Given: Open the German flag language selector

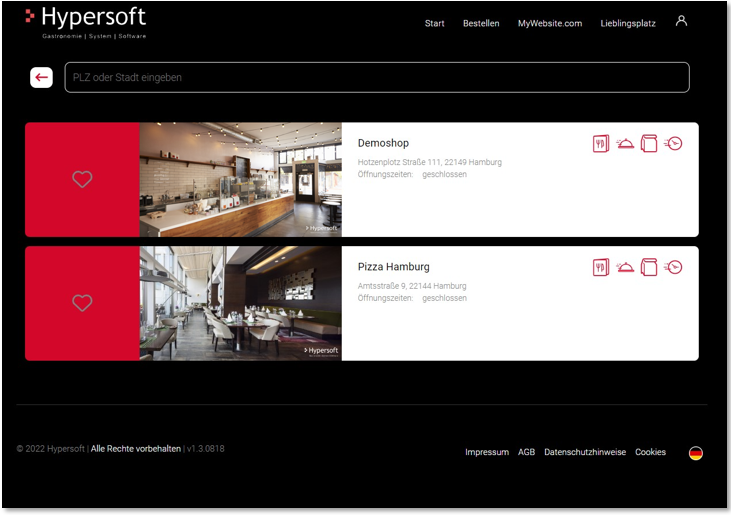Looking at the screenshot, I should [x=696, y=453].
